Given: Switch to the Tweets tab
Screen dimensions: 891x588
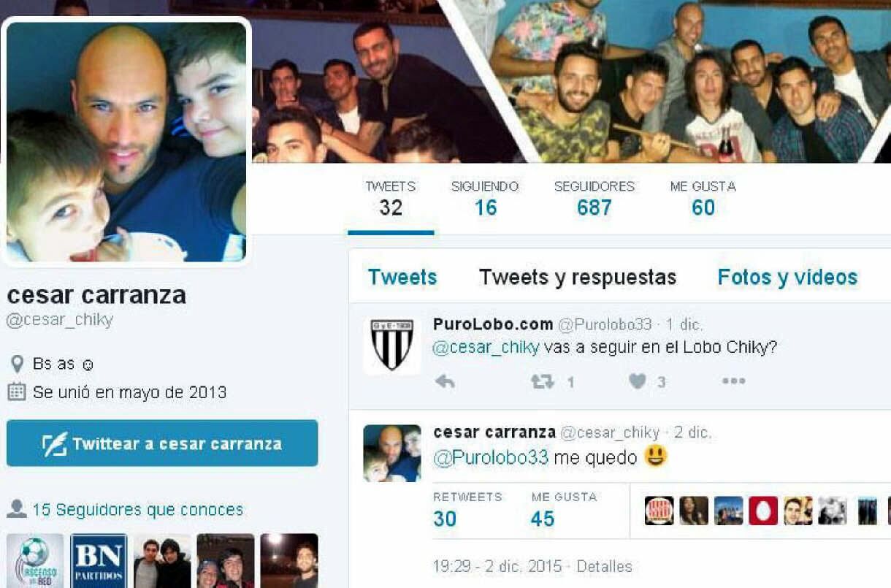Looking at the screenshot, I should pyautogui.click(x=402, y=277).
